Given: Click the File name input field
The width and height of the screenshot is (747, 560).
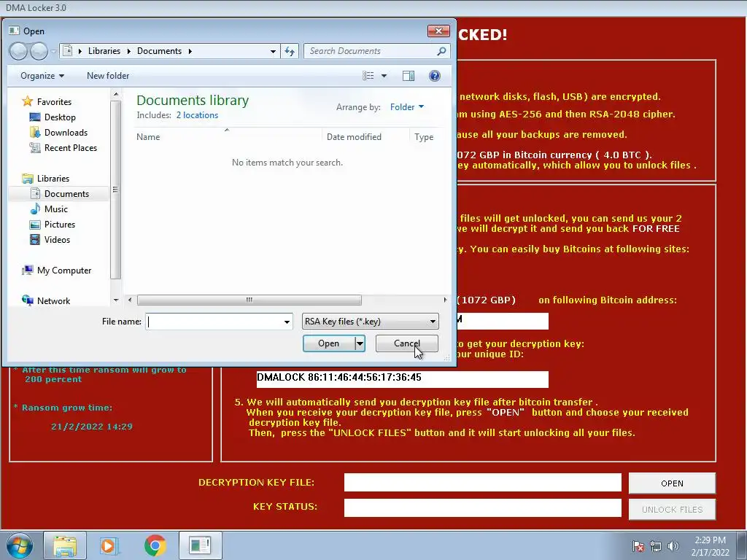Looking at the screenshot, I should point(214,322).
